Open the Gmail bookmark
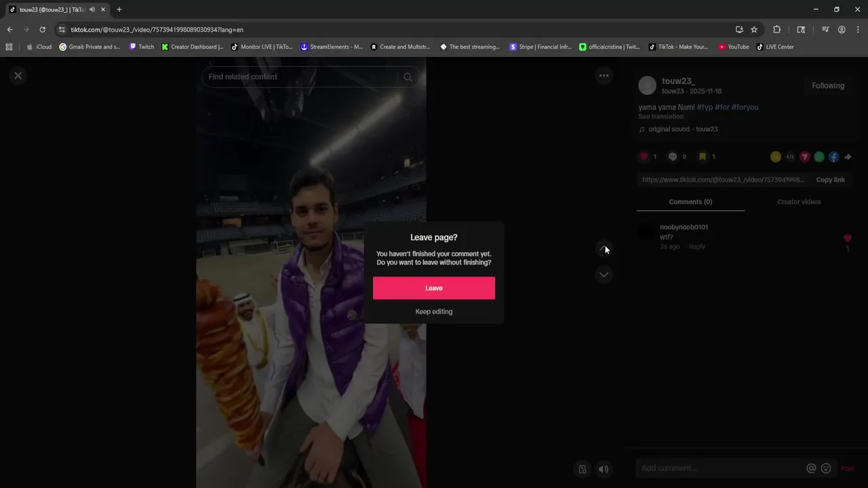The width and height of the screenshot is (868, 488). tap(90, 47)
